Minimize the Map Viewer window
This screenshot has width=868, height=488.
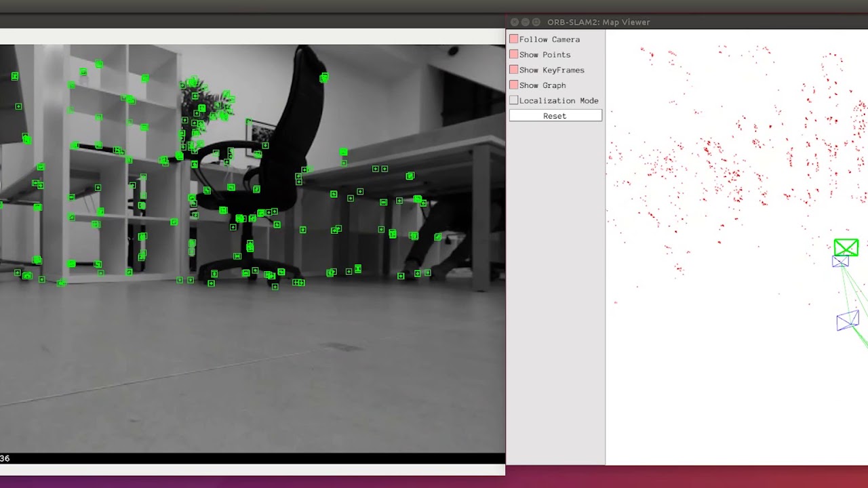[526, 22]
